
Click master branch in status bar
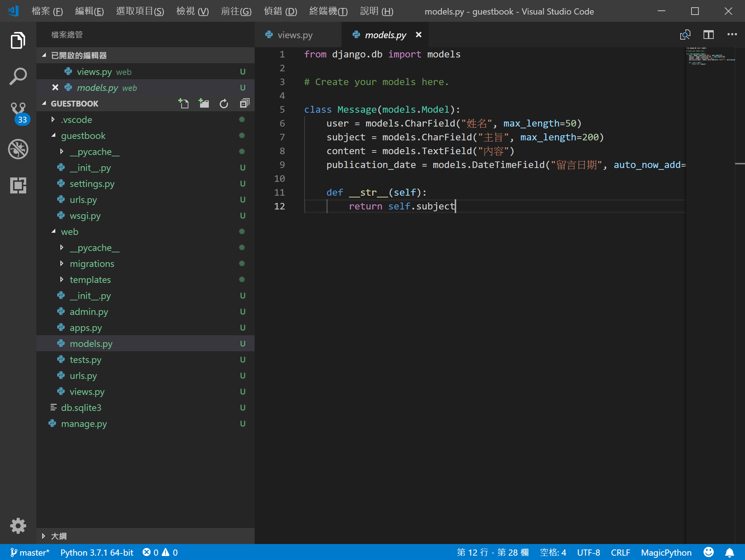pyautogui.click(x=30, y=552)
